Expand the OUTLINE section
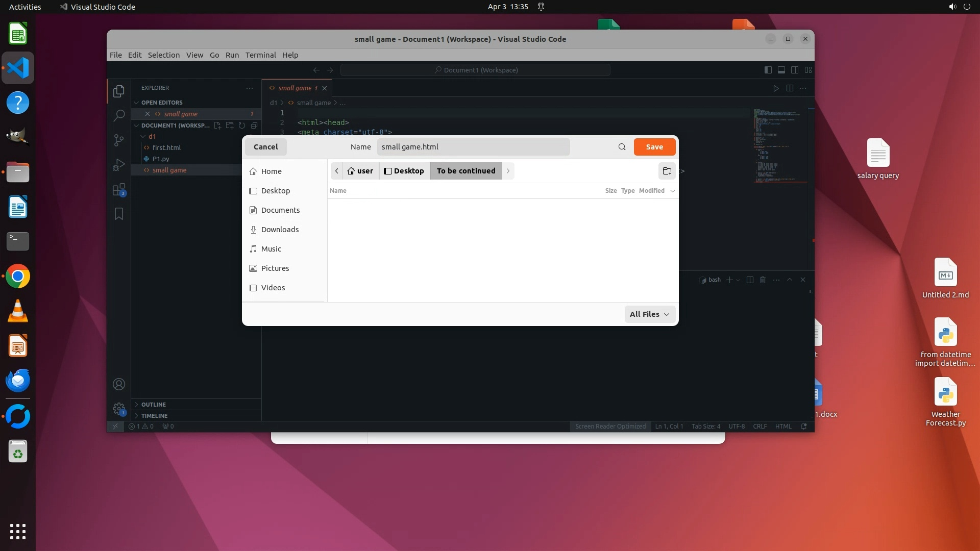 [153, 404]
